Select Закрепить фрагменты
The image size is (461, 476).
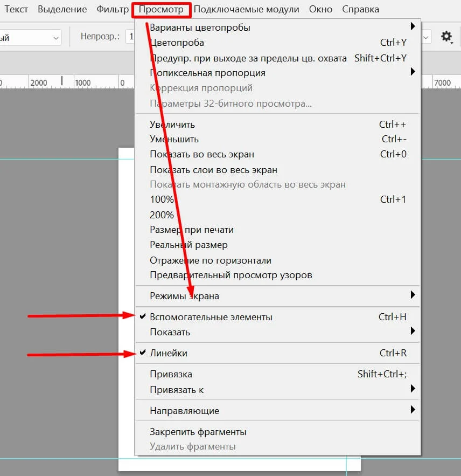tap(198, 432)
